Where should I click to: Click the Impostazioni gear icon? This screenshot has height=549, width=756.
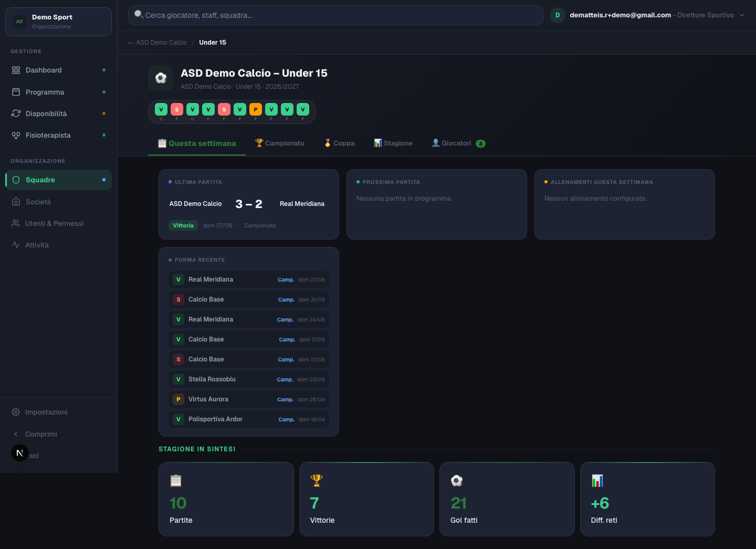(16, 412)
